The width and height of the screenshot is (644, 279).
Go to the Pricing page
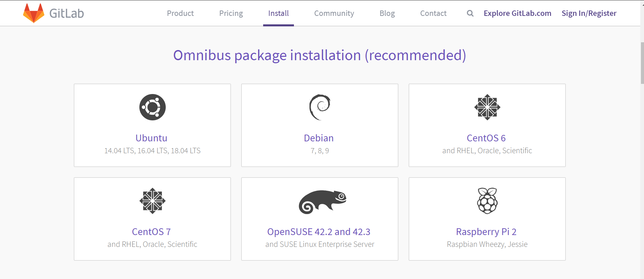coord(231,13)
